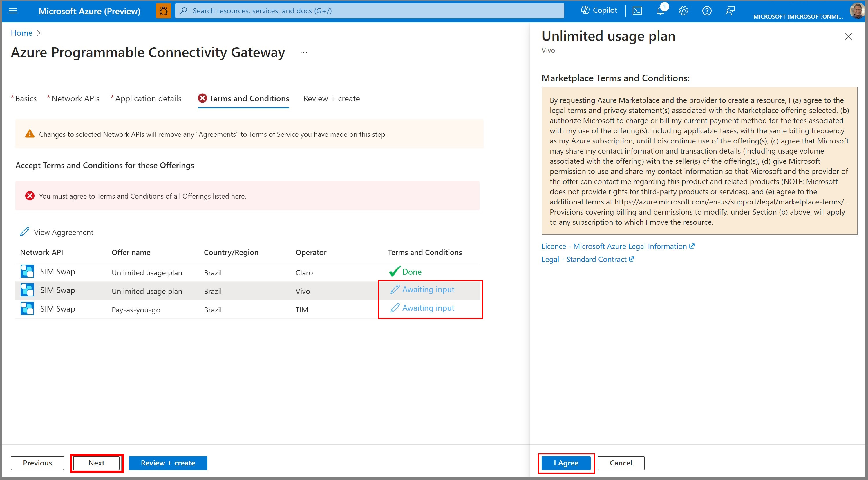Viewport: 868px width, 480px height.
Task: Switch to the Network APIs tab
Action: point(75,98)
